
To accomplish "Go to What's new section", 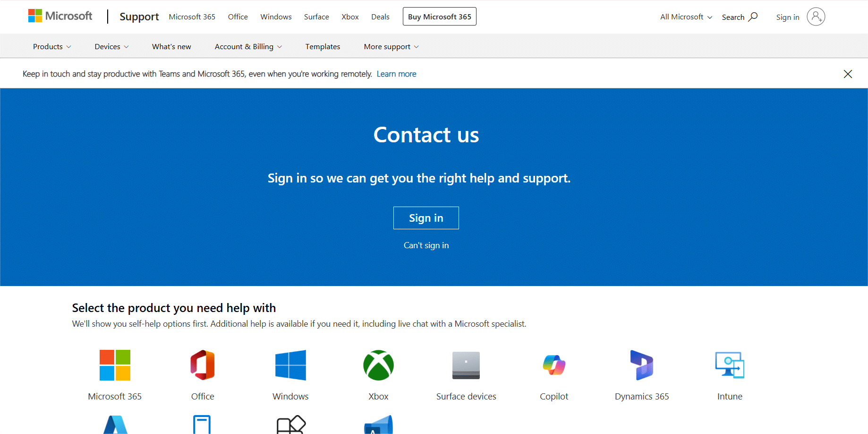I will [x=171, y=47].
